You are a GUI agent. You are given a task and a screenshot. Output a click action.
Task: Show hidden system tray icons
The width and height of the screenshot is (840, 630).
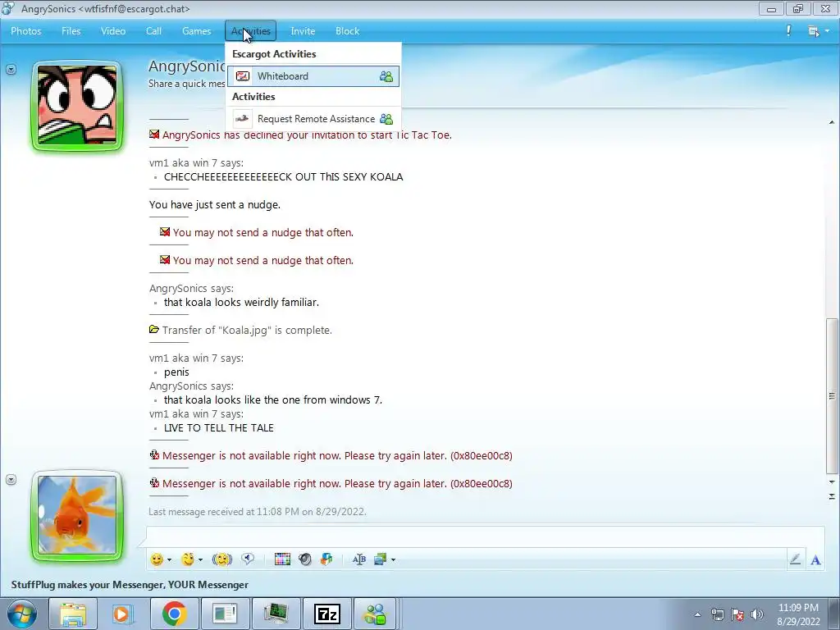tap(697, 614)
